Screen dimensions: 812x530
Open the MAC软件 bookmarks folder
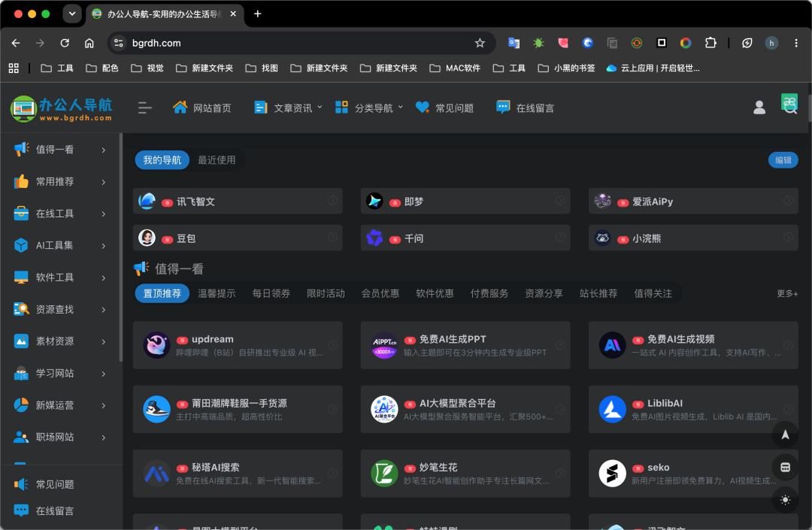(x=455, y=68)
